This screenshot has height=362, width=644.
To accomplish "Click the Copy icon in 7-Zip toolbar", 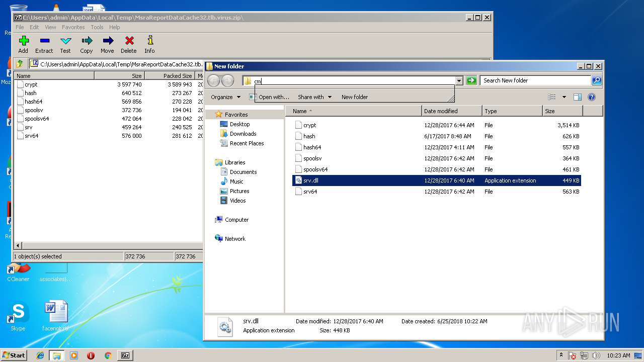I will (x=87, y=44).
